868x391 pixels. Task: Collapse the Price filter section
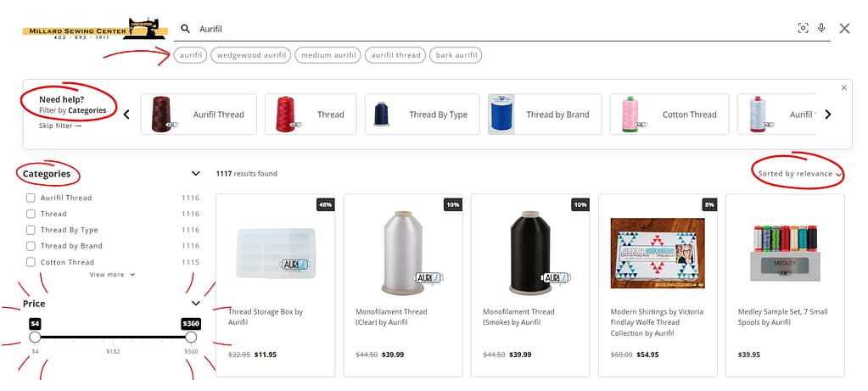pos(195,303)
